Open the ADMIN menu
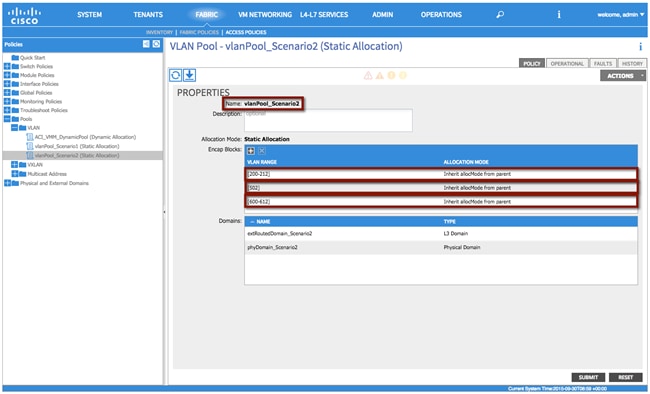Viewport: 650px width, 394px height. tap(382, 15)
